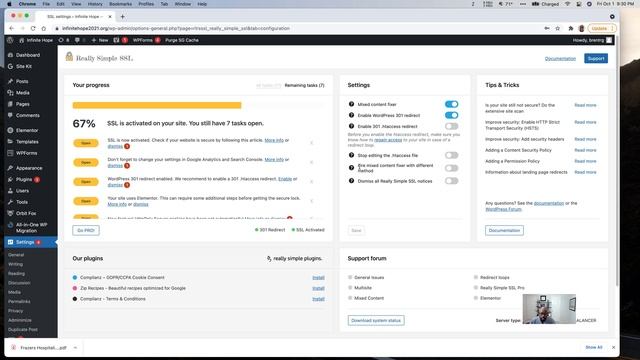Viewport: 640px width, 360px height.
Task: Open Chrome History menu
Action: pos(95,4)
